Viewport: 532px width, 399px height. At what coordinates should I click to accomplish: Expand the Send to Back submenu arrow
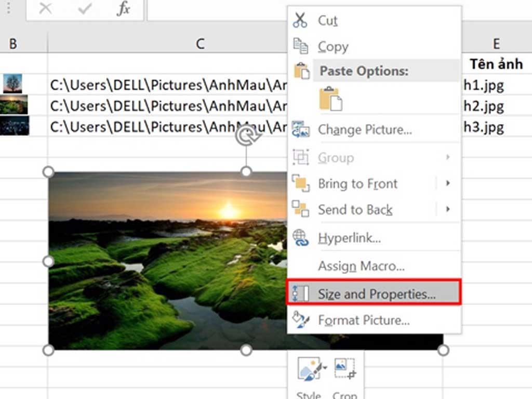click(449, 209)
